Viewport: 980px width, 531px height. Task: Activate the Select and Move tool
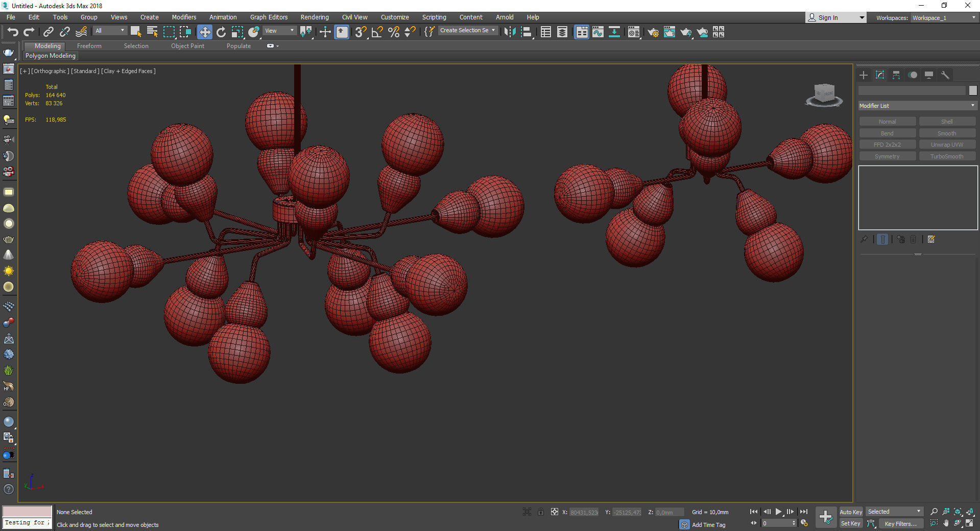[204, 32]
